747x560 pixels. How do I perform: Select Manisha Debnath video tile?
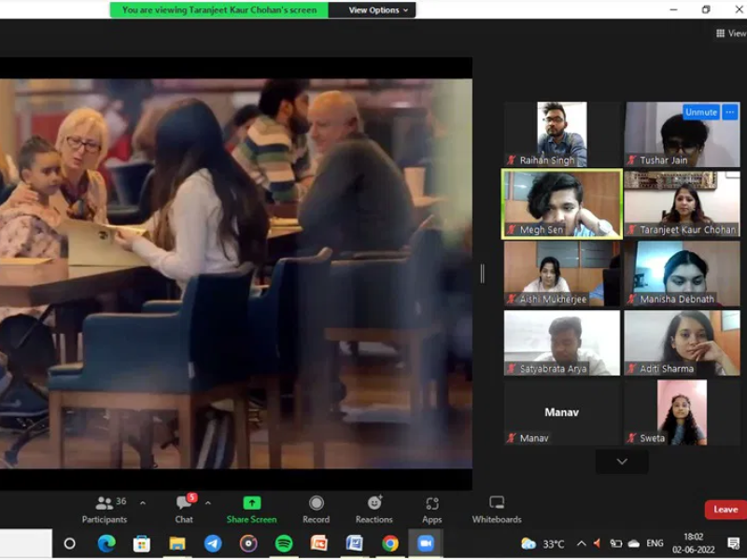coord(683,273)
